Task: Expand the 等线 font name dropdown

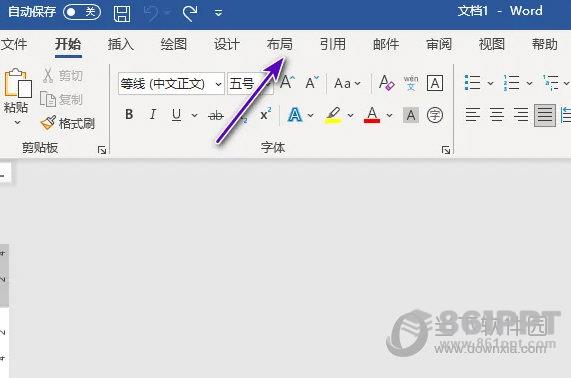Action: (218, 84)
